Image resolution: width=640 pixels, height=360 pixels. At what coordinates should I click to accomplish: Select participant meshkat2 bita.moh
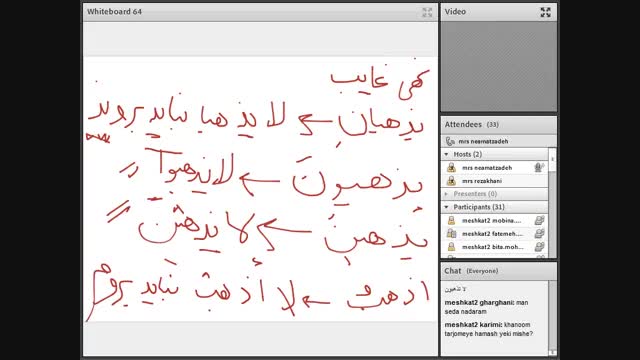pos(494,247)
